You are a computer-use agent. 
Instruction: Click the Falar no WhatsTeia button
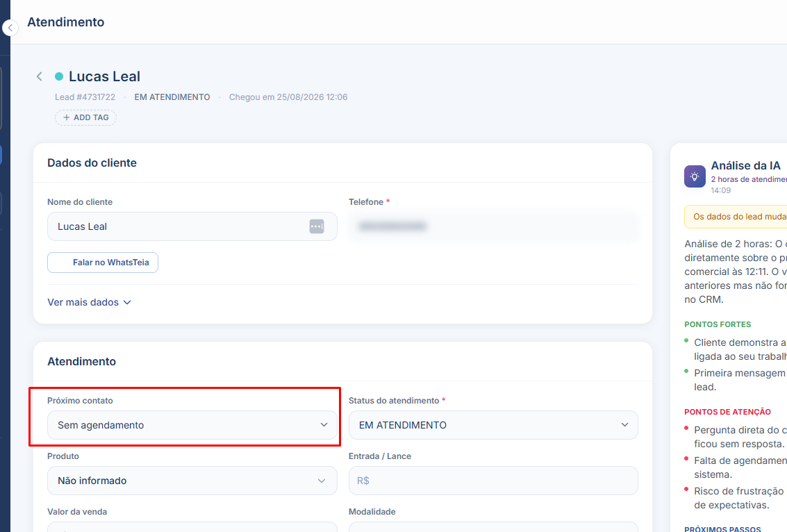(x=103, y=263)
